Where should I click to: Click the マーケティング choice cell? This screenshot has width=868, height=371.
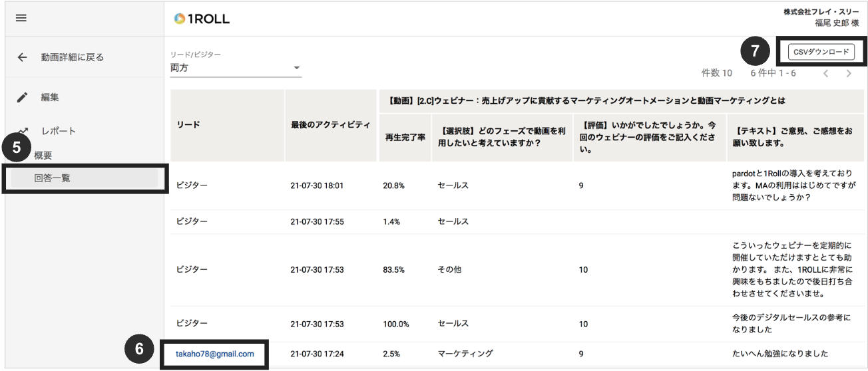tap(465, 354)
